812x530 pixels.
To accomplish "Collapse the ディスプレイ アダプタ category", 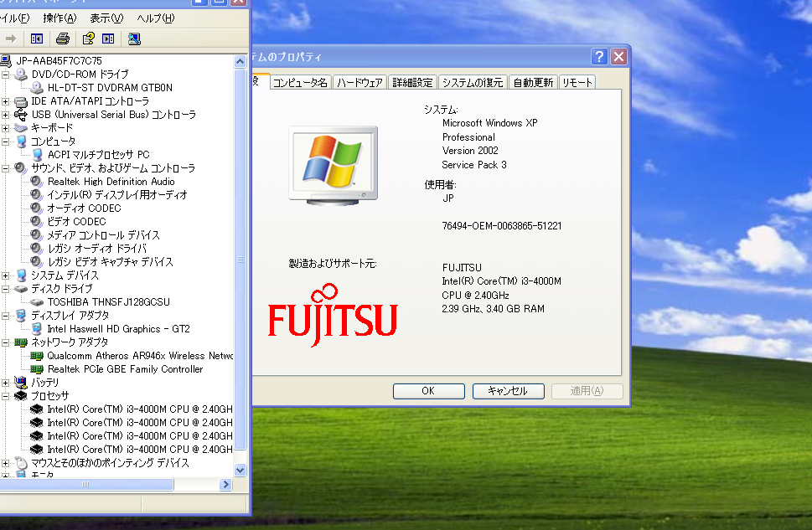I will pos(5,316).
